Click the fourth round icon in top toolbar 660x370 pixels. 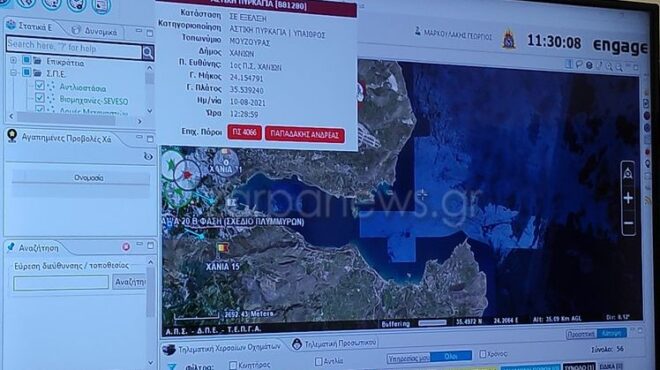pyautogui.click(x=76, y=5)
